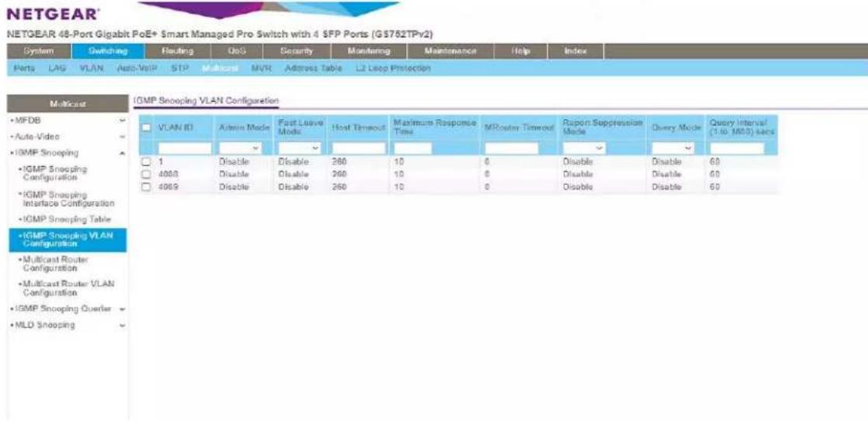Go to Auto-VoIP submenu
The image size is (868, 421).
pyautogui.click(x=137, y=68)
